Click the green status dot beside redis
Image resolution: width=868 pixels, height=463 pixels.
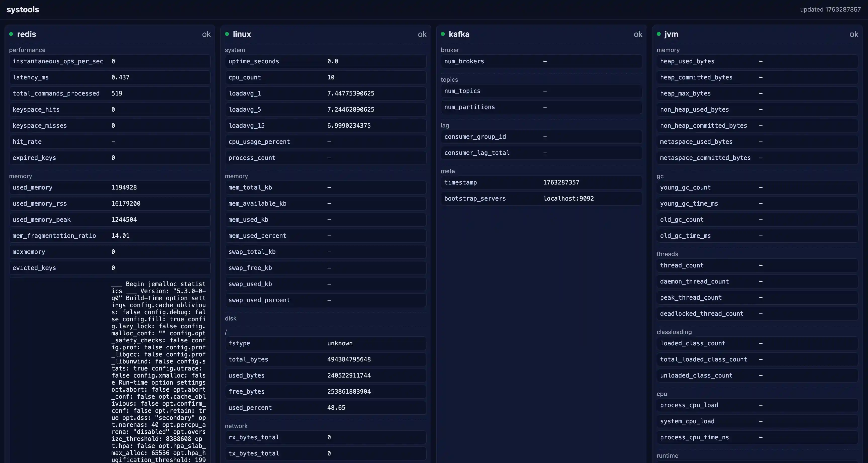(x=11, y=34)
